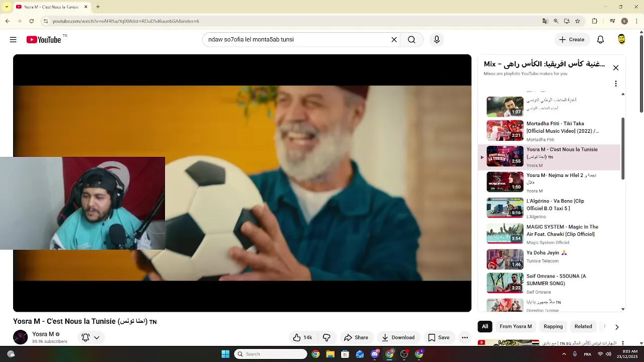Screen dimensions: 644x362
Task: Open the tab search dropdown
Action: (7, 7)
